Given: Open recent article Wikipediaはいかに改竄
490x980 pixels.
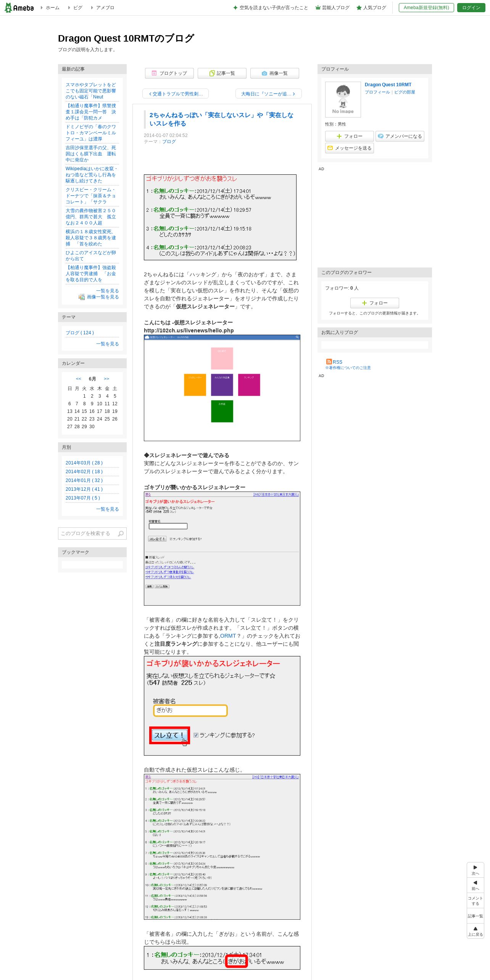Looking at the screenshot, I should [x=92, y=175].
